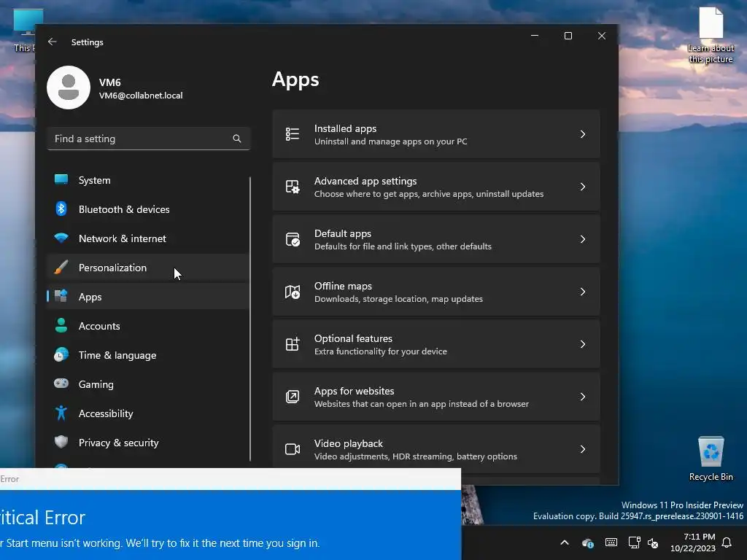Screen dimensions: 747x560
Task: Open Apps for websites page
Action: 436,396
